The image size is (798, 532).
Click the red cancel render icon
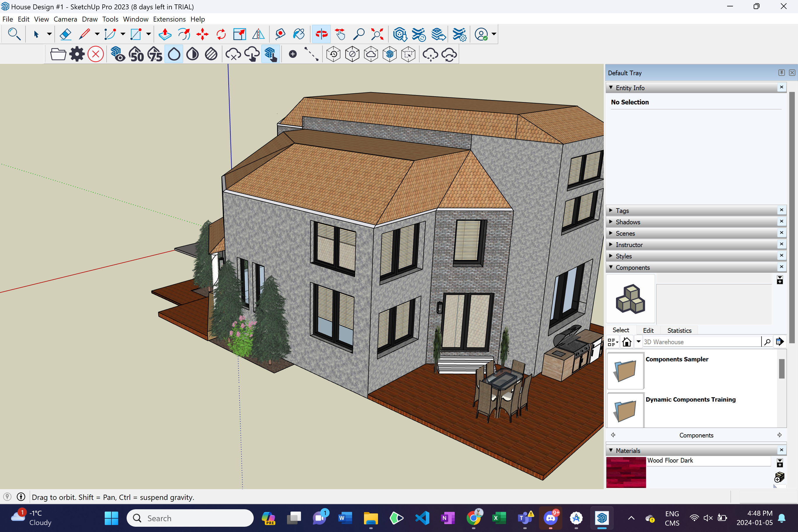96,54
